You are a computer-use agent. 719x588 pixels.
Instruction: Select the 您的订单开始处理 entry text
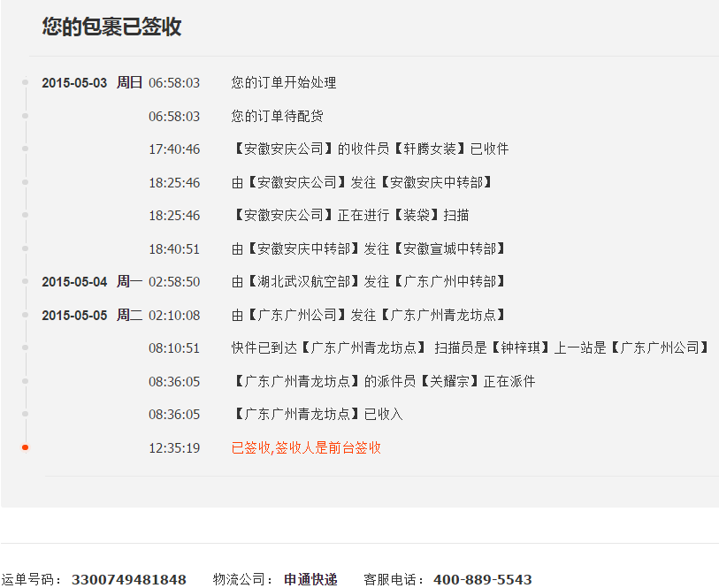click(x=284, y=83)
